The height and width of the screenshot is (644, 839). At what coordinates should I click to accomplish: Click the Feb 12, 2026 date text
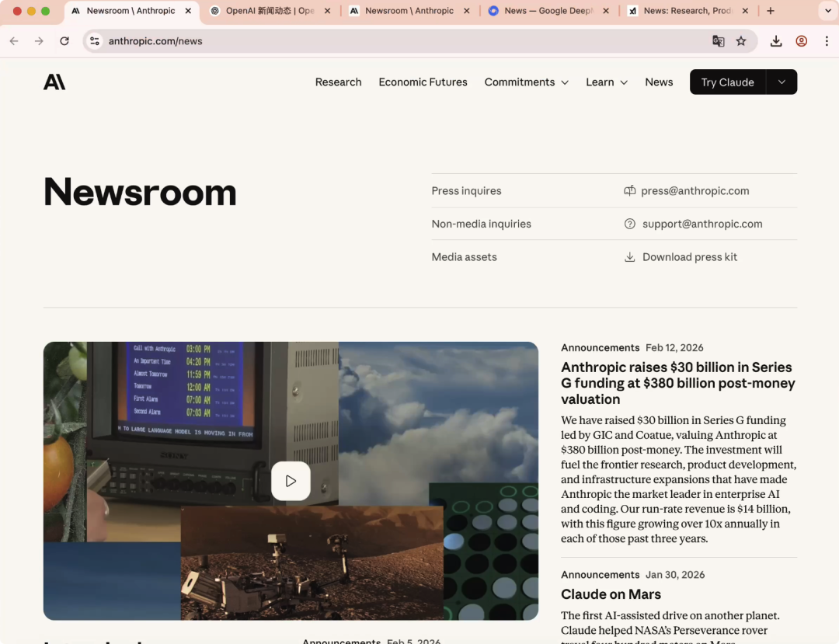674,348
